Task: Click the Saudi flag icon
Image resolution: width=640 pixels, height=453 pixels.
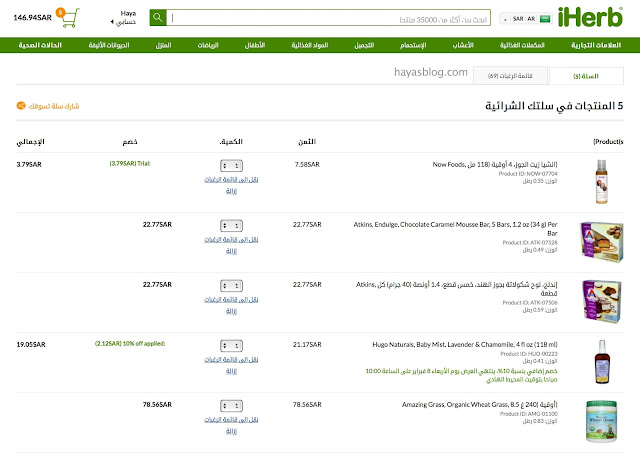Action: 545,19
